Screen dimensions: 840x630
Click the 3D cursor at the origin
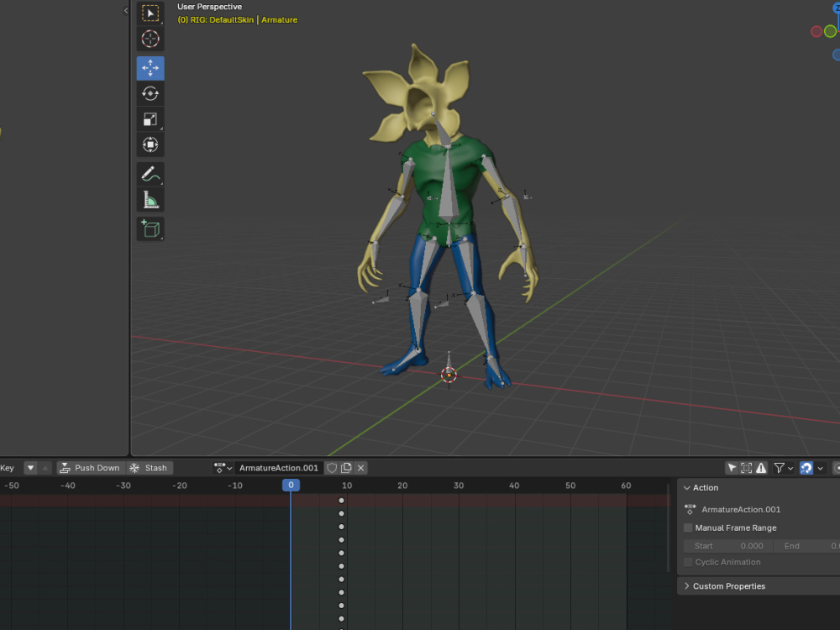pos(449,375)
